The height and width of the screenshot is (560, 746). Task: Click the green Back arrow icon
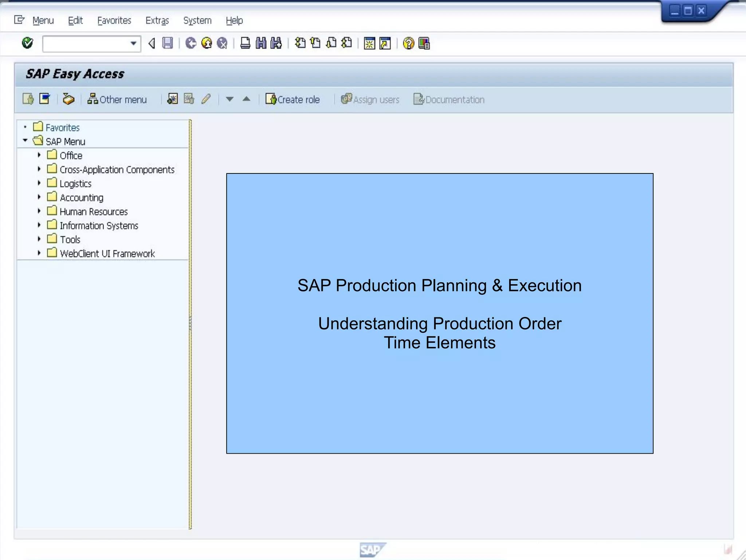point(191,43)
